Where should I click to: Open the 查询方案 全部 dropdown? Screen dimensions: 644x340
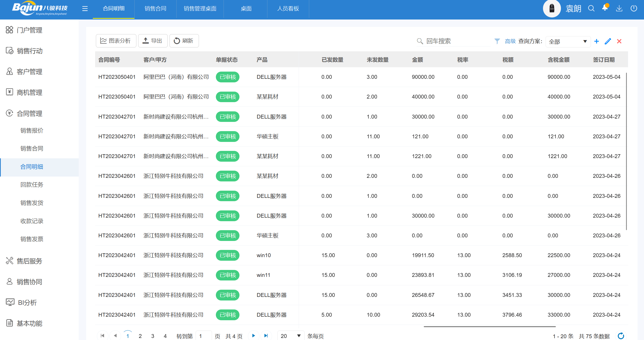pyautogui.click(x=568, y=42)
